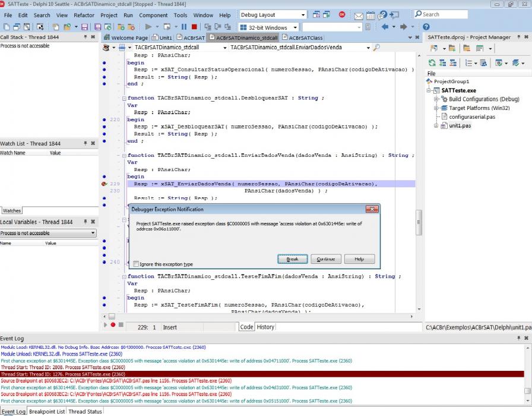Click the code editor vertical scrollbar thumb
Screen dimensions: 532x416
click(419, 222)
